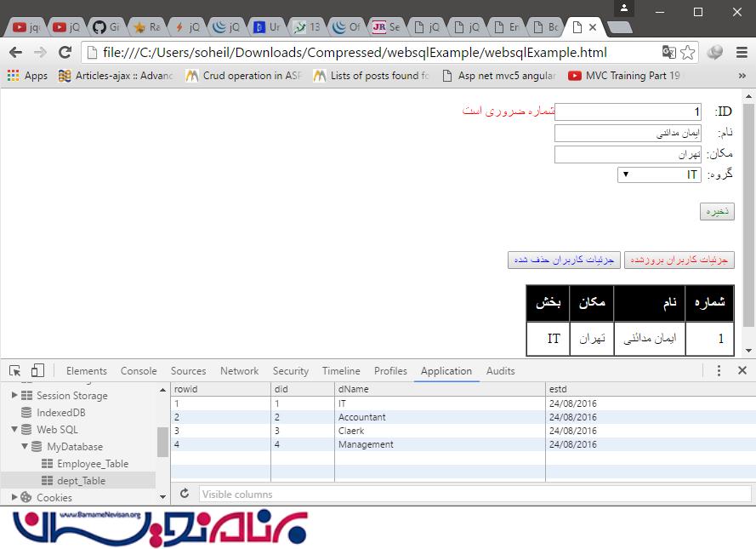The image size is (756, 549).
Task: Open the Timeline DevTools tab
Action: pyautogui.click(x=341, y=370)
